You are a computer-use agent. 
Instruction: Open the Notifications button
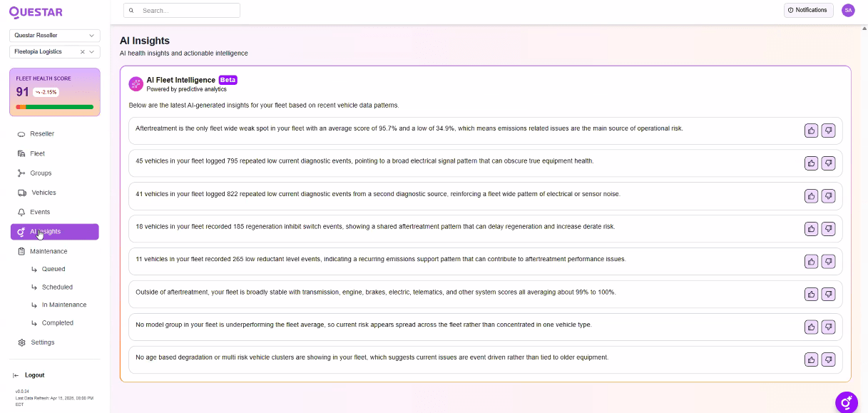click(808, 10)
